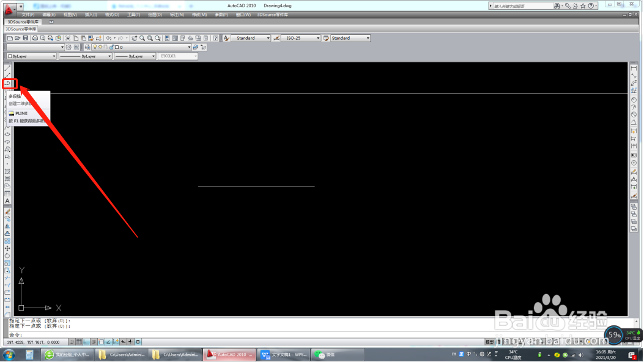Click the New drawing icon
The height and width of the screenshot is (362, 644).
[x=10, y=38]
